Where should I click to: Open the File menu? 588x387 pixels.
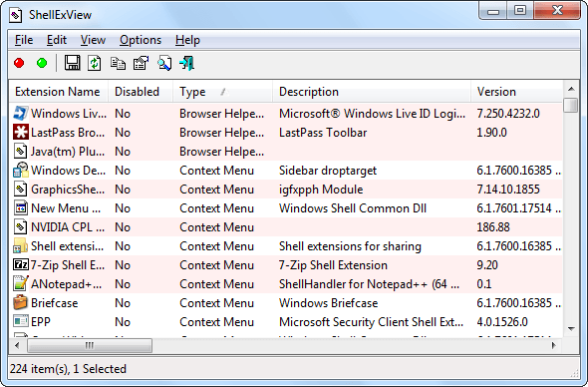(x=24, y=40)
